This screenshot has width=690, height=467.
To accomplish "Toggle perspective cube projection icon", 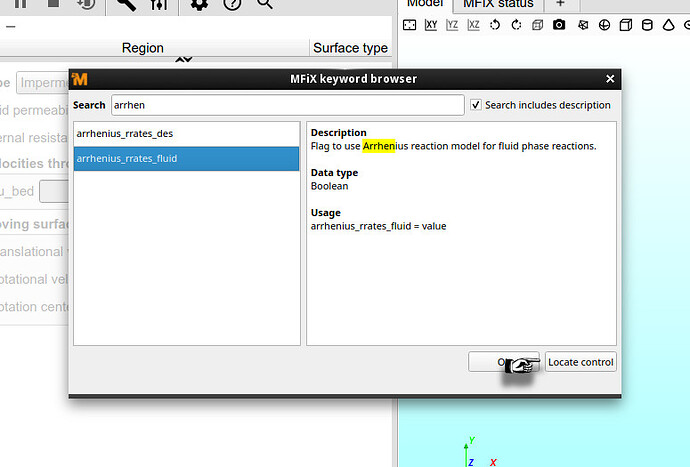I will tap(538, 25).
